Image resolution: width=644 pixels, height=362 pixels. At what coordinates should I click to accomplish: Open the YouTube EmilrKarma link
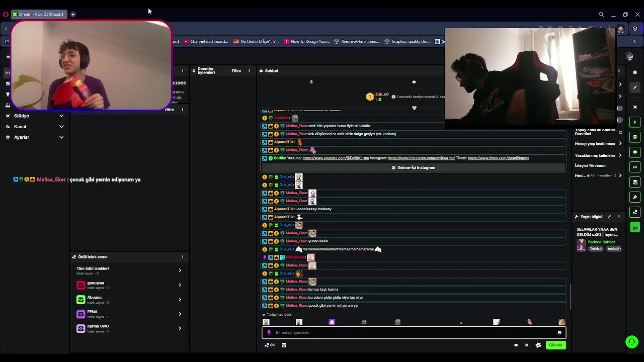coord(336,158)
